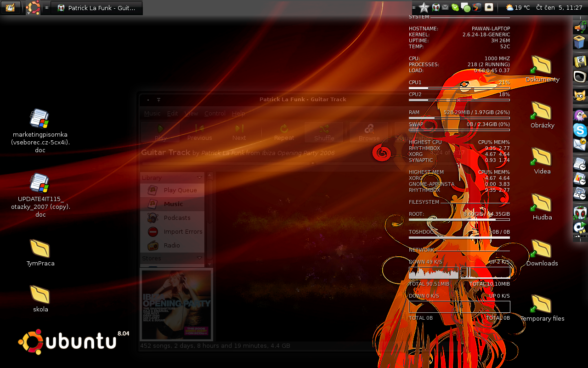This screenshot has height=368, width=588.
Task: Open the Downloads folder shortcut
Action: click(x=542, y=253)
